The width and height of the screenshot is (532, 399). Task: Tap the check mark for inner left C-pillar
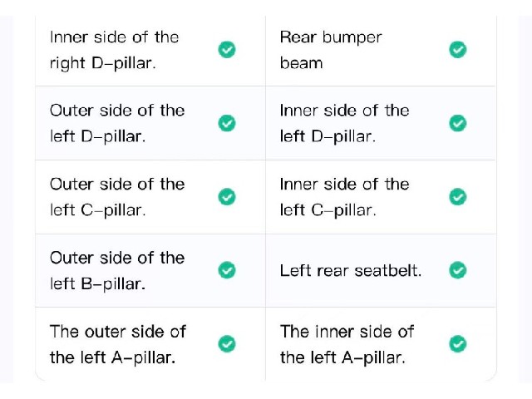tap(458, 197)
